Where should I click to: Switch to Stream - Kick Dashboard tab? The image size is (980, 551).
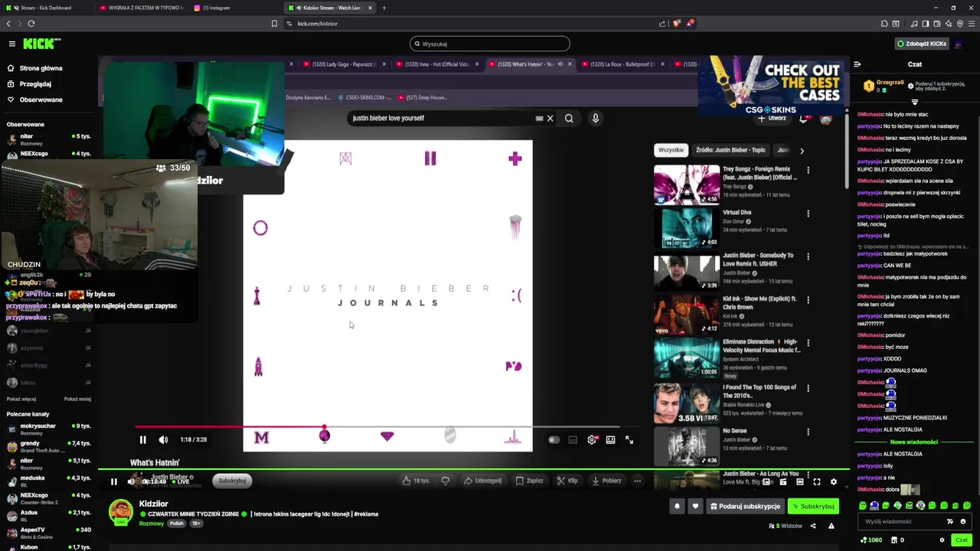coord(46,8)
